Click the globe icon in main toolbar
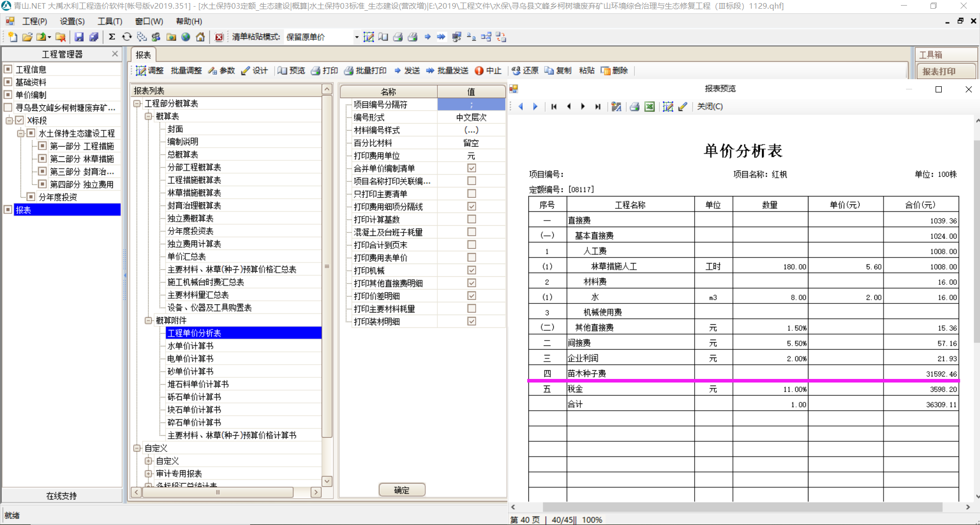This screenshot has height=525, width=980. coord(186,37)
